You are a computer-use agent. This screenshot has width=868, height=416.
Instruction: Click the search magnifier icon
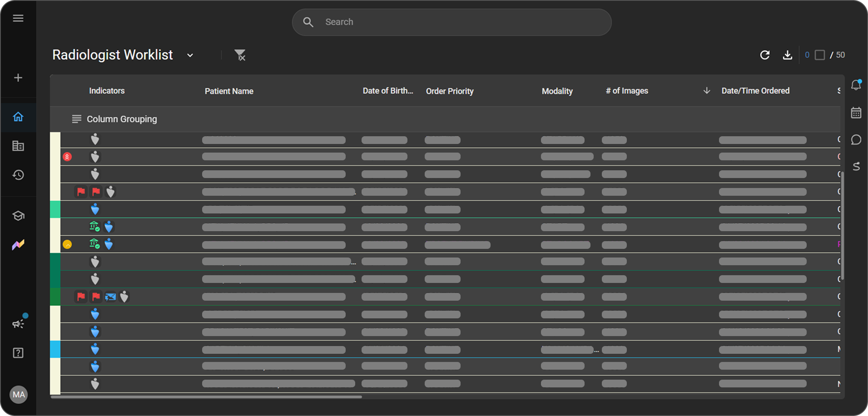click(308, 22)
